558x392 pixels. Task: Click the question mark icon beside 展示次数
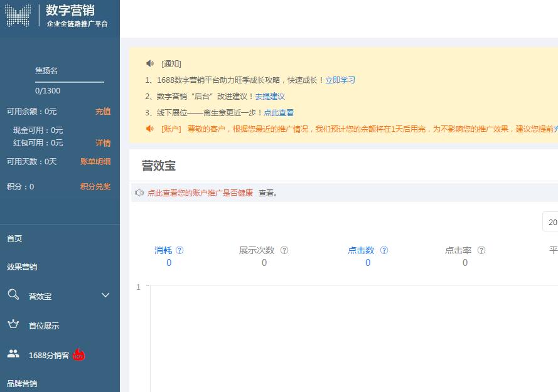[284, 250]
